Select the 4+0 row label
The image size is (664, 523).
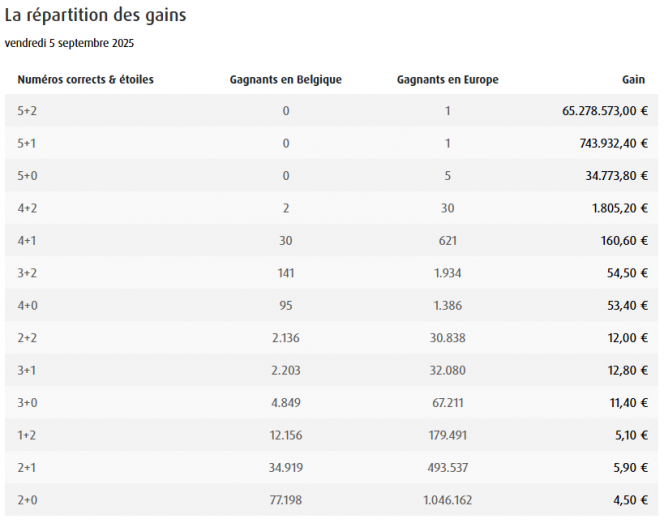pos(27,306)
